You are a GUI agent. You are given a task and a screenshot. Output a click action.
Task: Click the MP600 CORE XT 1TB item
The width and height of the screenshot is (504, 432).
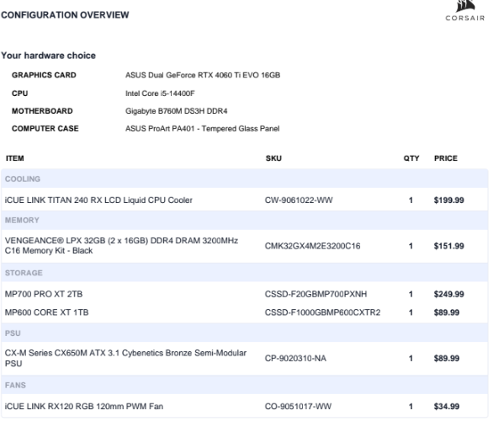click(x=46, y=312)
